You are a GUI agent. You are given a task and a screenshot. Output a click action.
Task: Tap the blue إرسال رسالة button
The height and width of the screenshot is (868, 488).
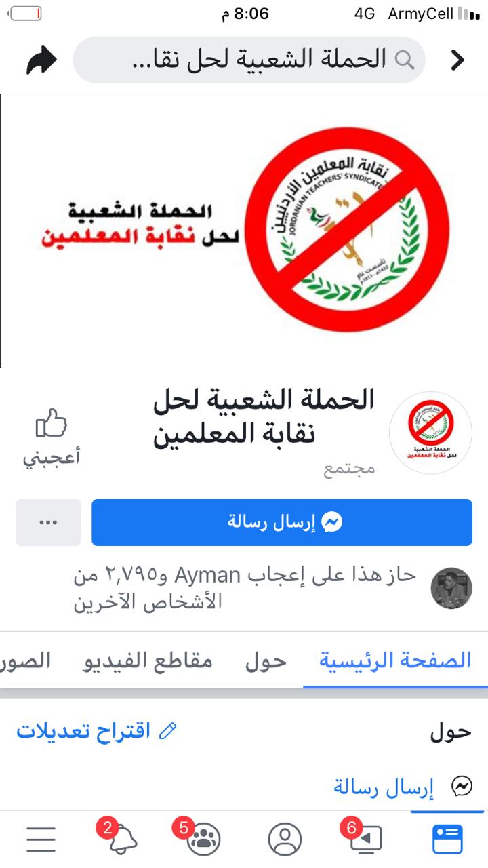282,522
